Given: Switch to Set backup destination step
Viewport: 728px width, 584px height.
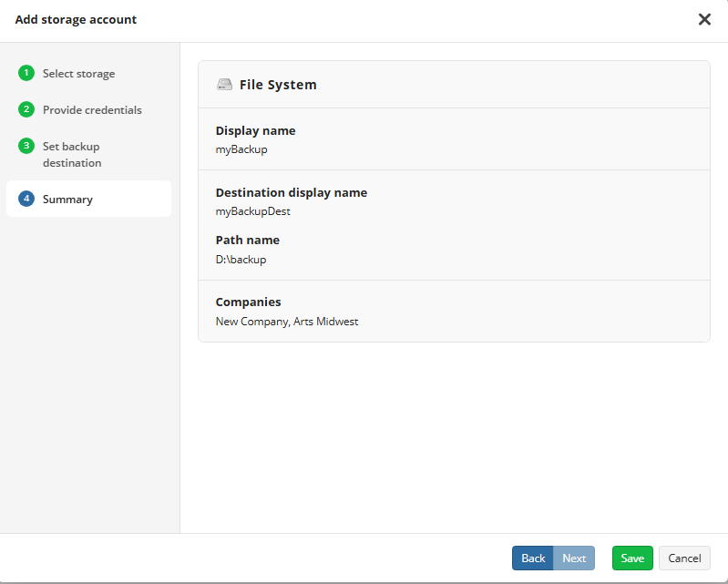Looking at the screenshot, I should click(x=72, y=155).
